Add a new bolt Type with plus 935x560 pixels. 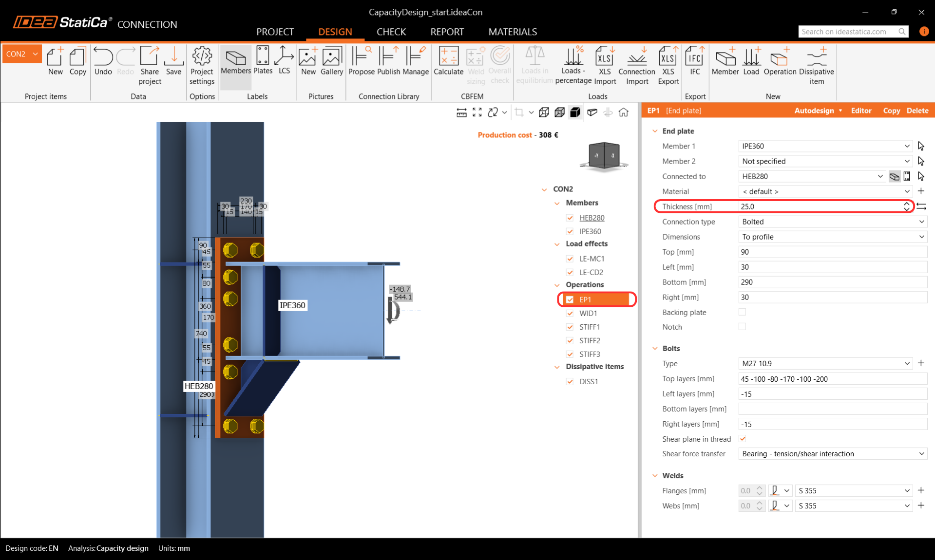[921, 363]
